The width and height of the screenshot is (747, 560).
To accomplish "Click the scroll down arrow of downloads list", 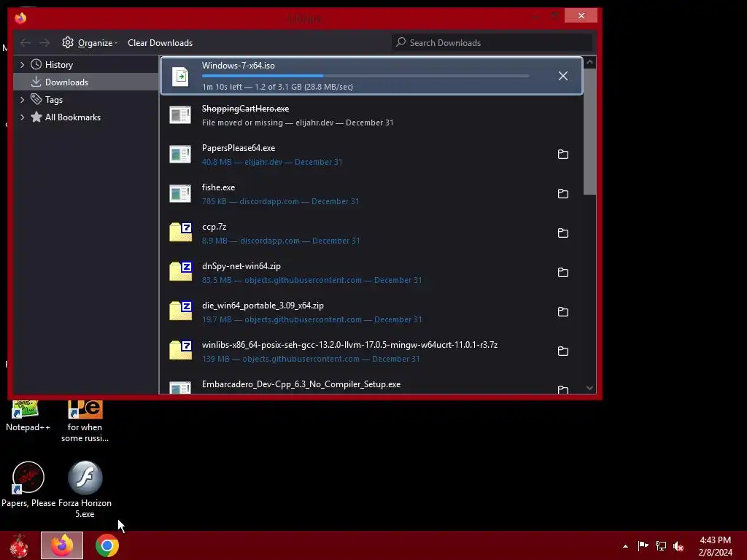I will point(589,388).
